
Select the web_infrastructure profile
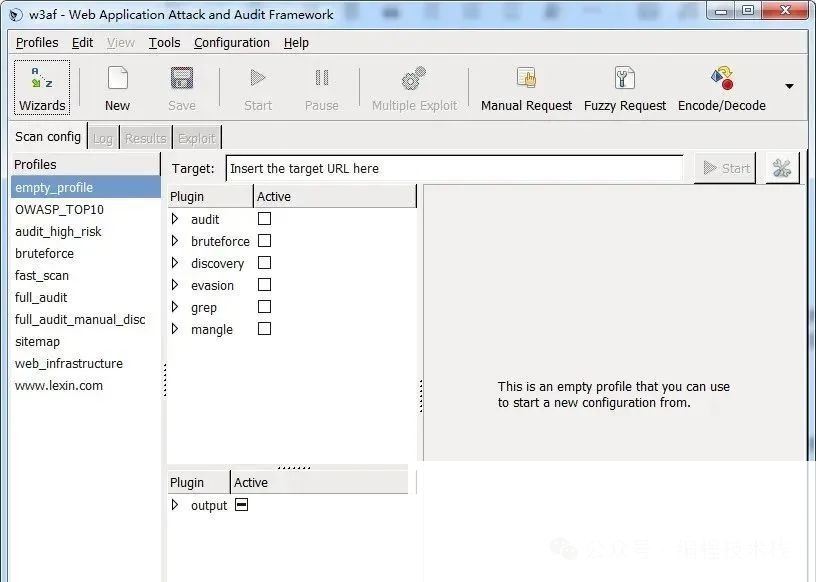click(x=86, y=363)
